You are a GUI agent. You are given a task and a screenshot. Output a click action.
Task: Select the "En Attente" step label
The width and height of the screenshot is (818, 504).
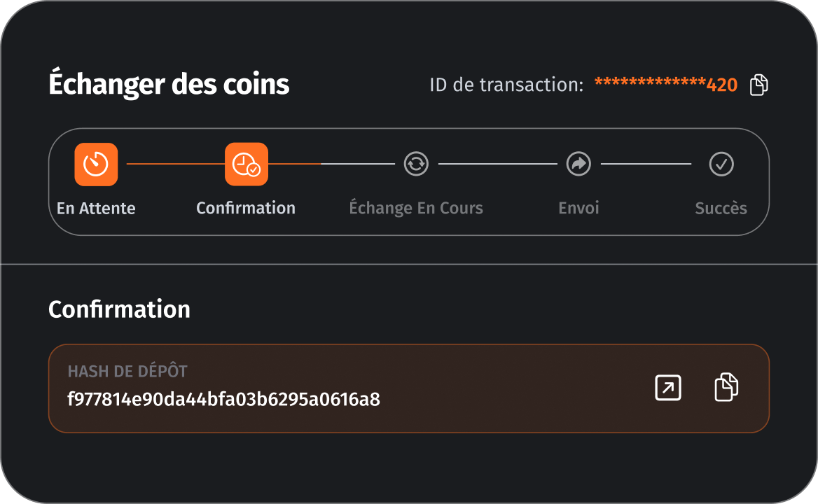pos(96,209)
